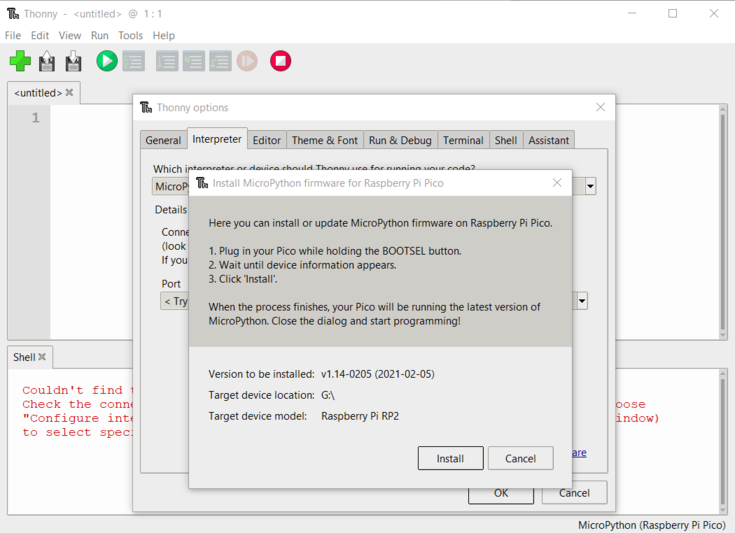Click line number 1 in editor gutter
The width and height of the screenshot is (735, 533).
(36, 117)
